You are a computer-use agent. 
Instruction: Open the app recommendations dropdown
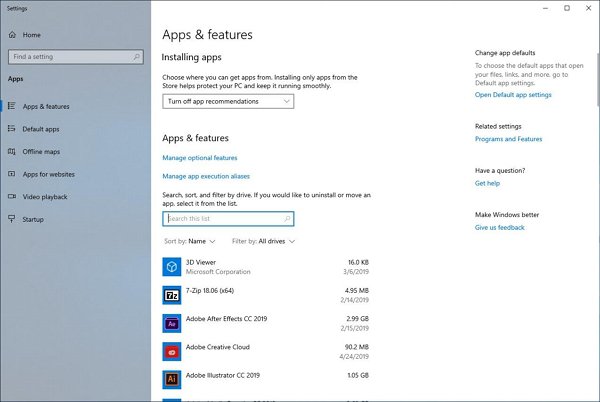(228, 101)
